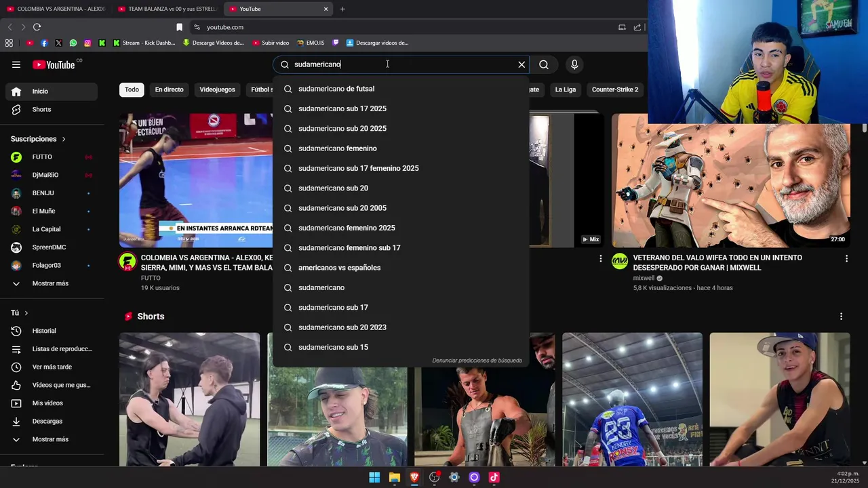Open the FUTTO subscription channel

point(52,157)
